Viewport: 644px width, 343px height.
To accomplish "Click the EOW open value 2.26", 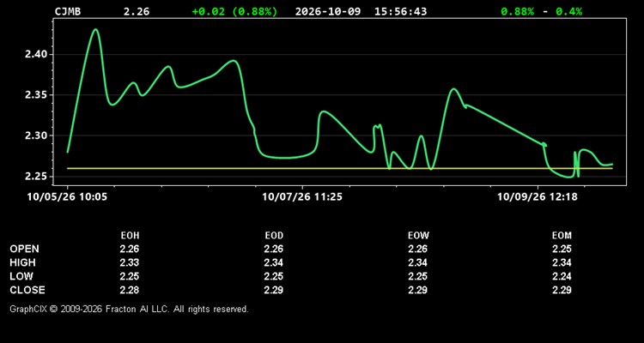I will pyautogui.click(x=417, y=249).
